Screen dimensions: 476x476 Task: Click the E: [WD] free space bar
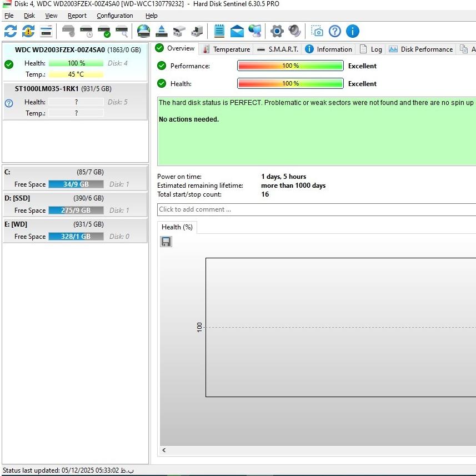coord(76,237)
